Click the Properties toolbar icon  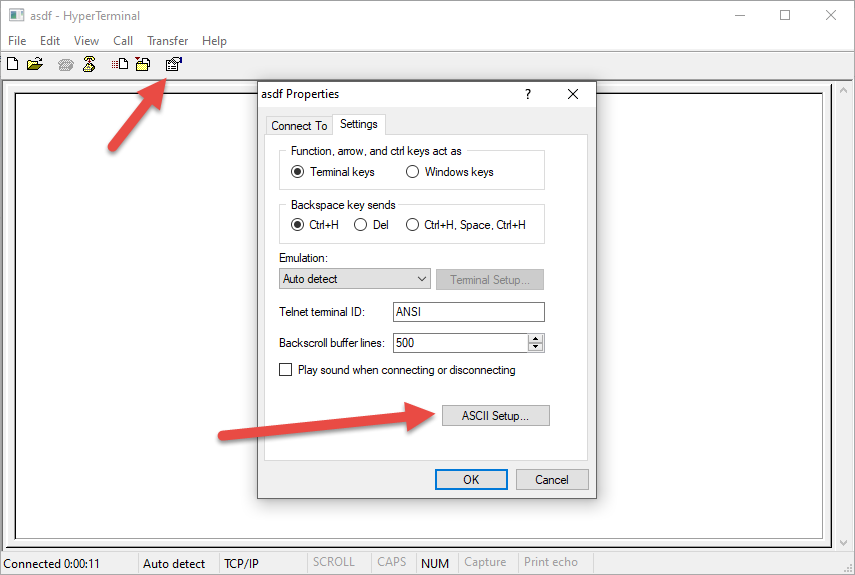pos(173,64)
